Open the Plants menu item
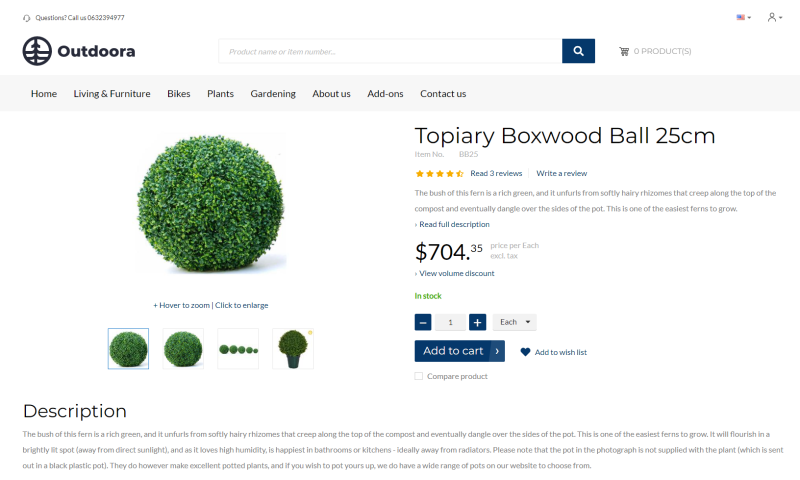 220,94
